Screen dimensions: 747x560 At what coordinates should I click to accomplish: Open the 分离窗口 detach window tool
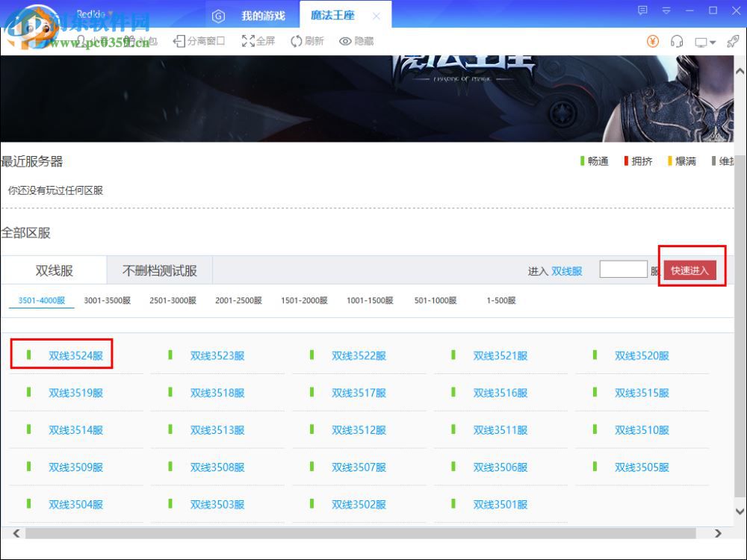coord(199,41)
